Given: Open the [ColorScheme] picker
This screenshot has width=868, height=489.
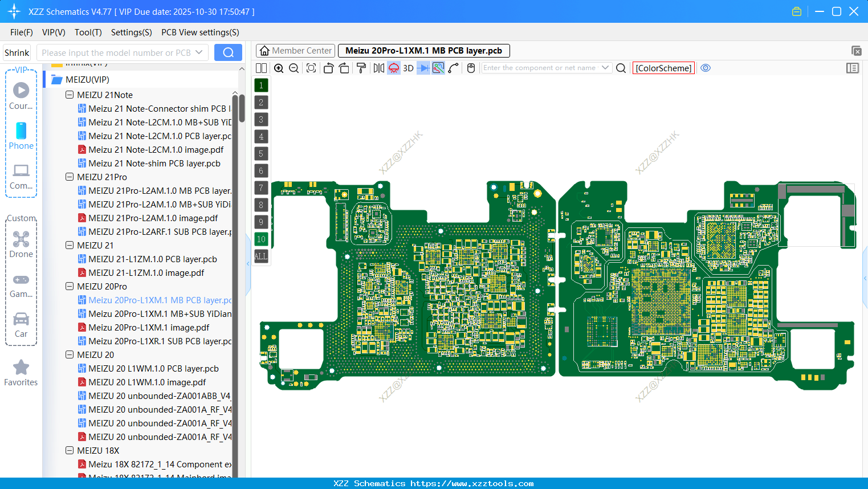Looking at the screenshot, I should point(663,68).
